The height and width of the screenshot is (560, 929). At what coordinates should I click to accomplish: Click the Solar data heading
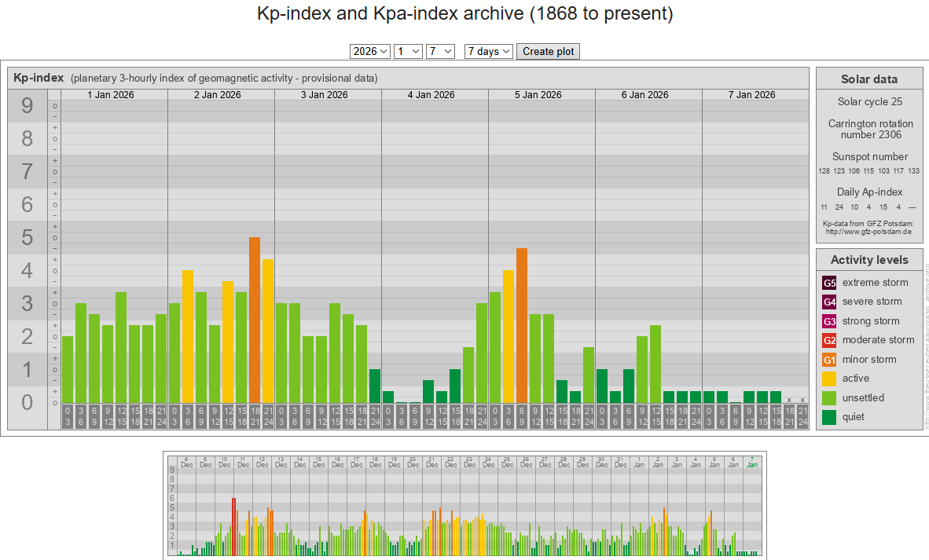(869, 79)
